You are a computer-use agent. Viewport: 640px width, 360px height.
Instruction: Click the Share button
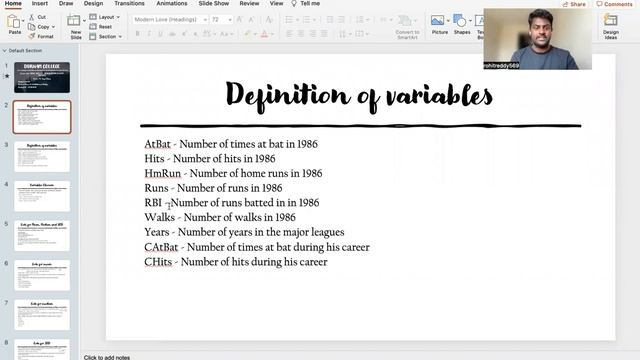coord(574,4)
